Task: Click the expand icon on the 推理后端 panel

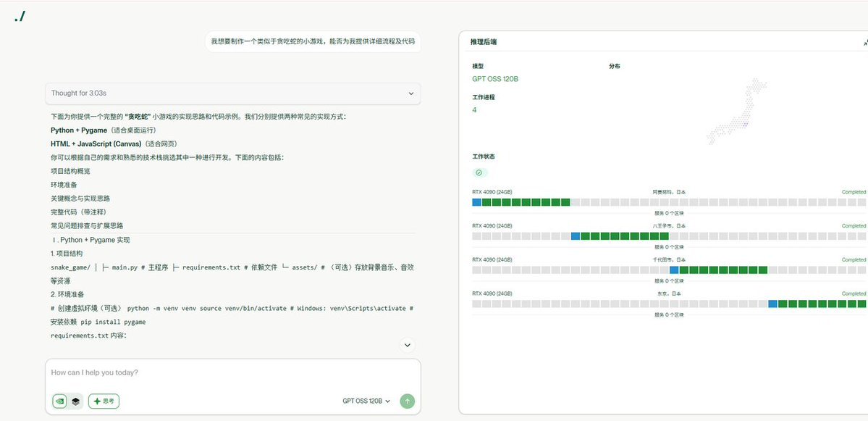Action: (x=864, y=43)
